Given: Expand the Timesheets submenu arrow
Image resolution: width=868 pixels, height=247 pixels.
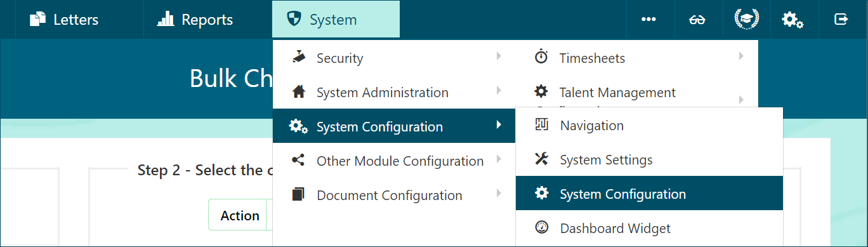Looking at the screenshot, I should point(741,57).
